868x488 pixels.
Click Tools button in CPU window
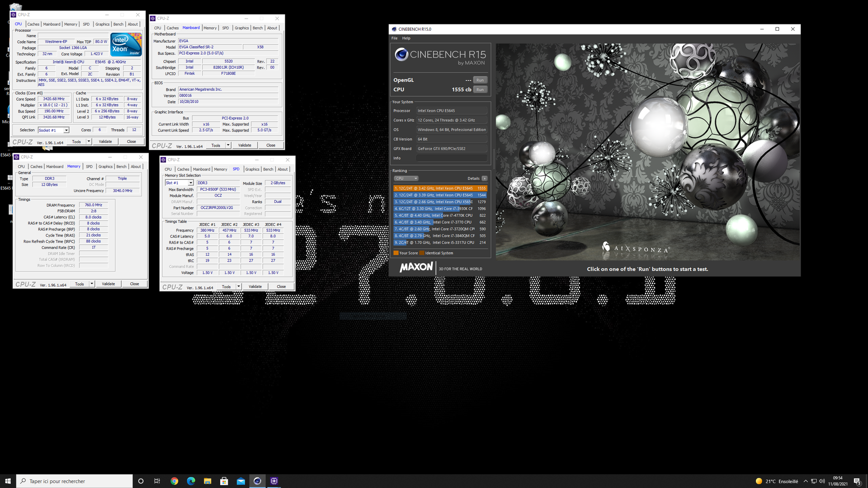pos(76,141)
